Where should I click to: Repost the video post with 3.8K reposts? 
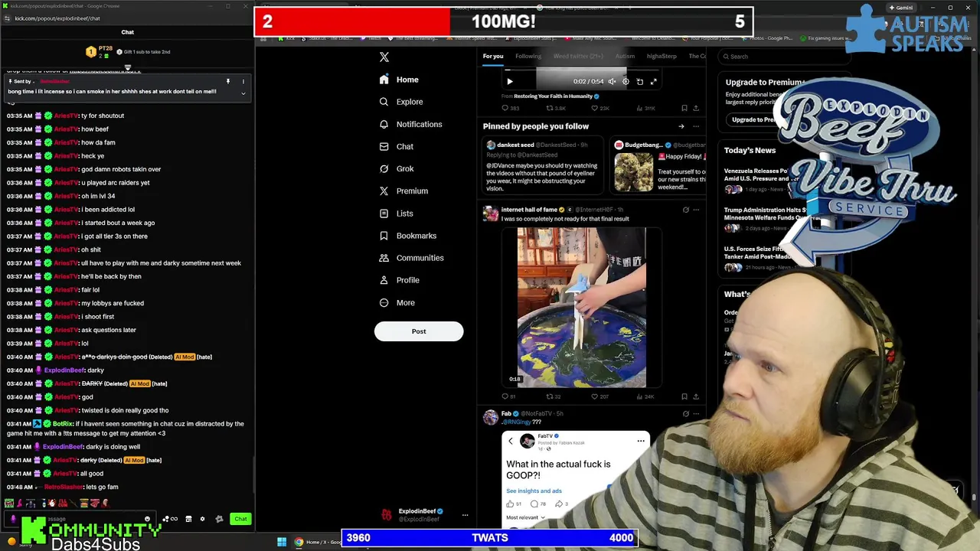pyautogui.click(x=555, y=108)
